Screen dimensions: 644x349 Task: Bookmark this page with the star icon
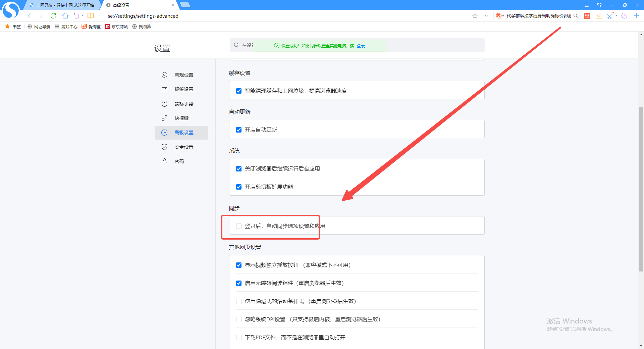tap(475, 16)
